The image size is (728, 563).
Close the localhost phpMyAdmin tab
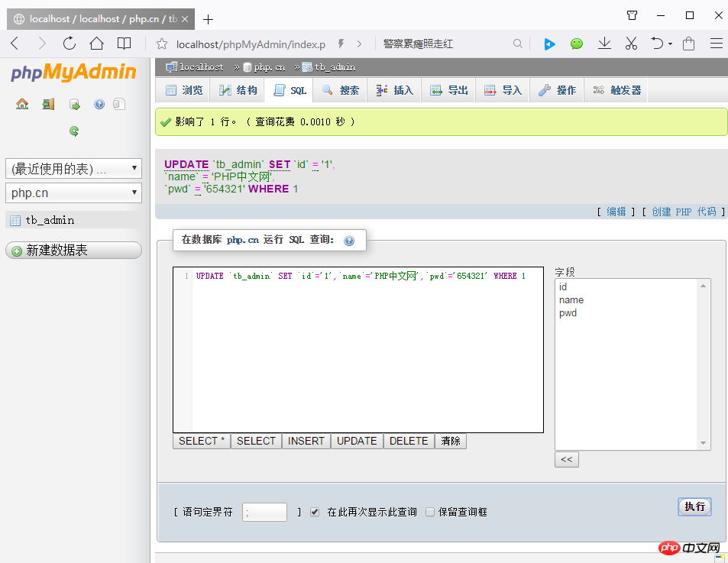185,19
